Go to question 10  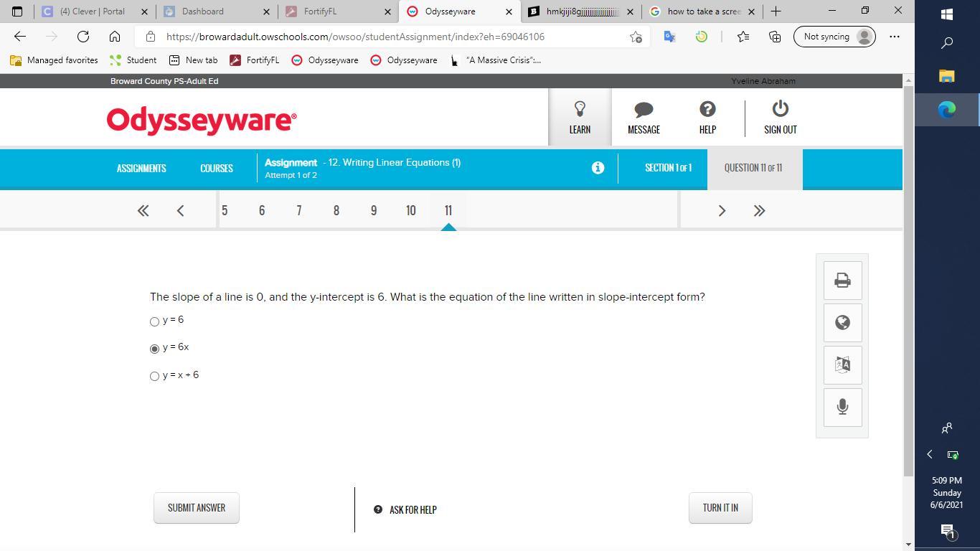point(411,210)
